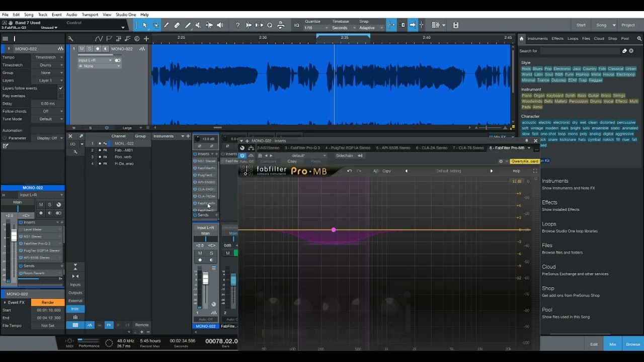The image size is (644, 362).
Task: Select the Eraser tool
Action: pyautogui.click(x=177, y=25)
